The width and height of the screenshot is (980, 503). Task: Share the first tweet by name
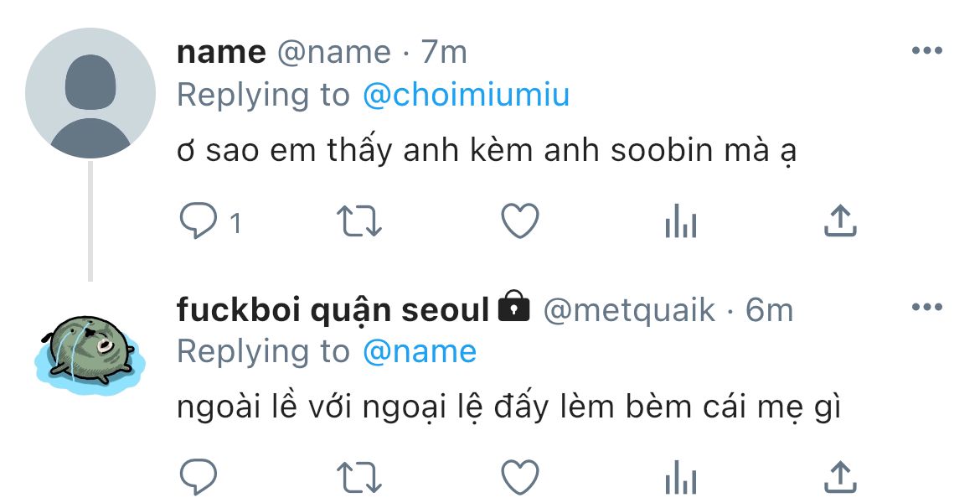point(840,220)
